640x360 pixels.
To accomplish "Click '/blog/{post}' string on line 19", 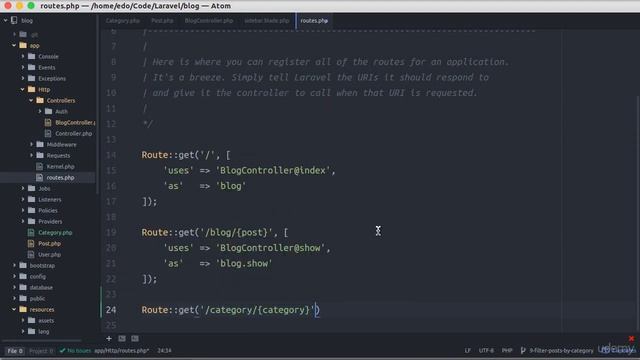I will (x=236, y=233).
